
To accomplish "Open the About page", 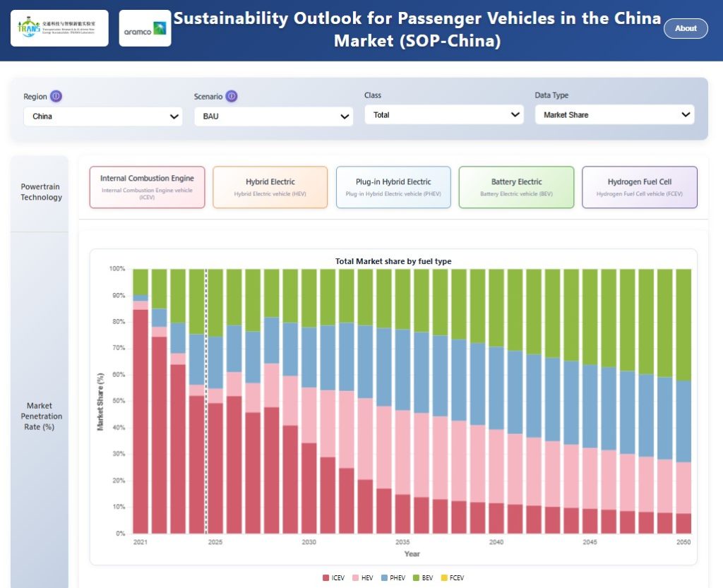I will click(x=686, y=28).
